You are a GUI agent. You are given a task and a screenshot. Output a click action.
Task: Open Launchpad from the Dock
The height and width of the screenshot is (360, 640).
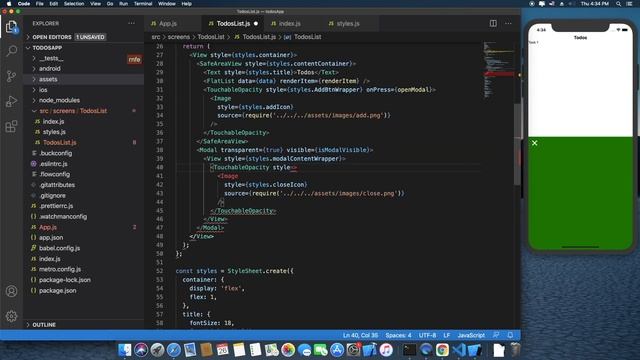[x=157, y=350]
